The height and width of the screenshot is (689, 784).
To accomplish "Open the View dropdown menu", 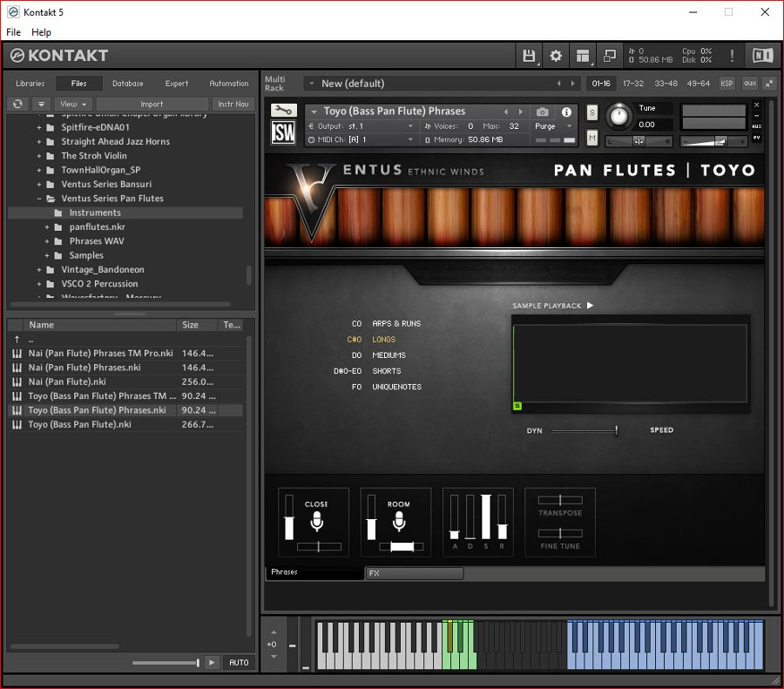I will click(73, 104).
